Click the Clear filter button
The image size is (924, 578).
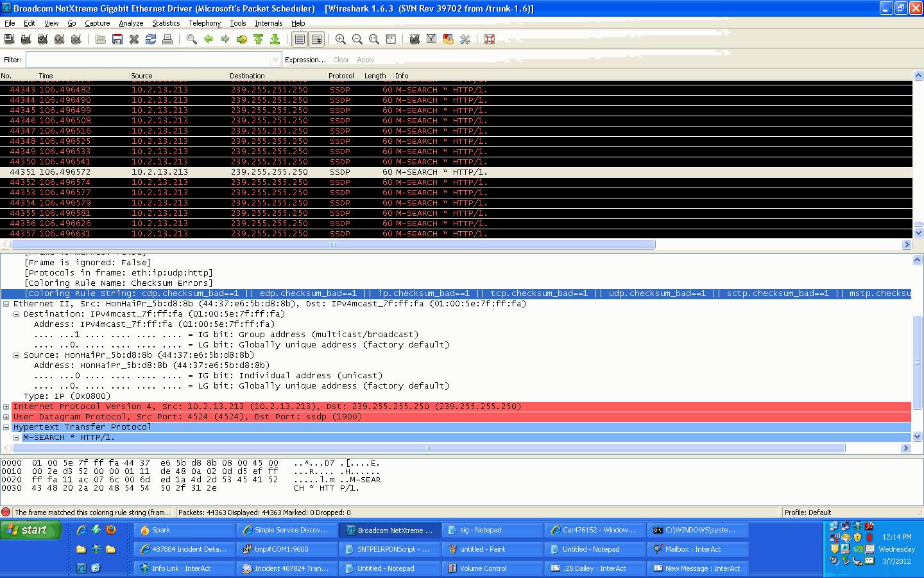click(341, 60)
